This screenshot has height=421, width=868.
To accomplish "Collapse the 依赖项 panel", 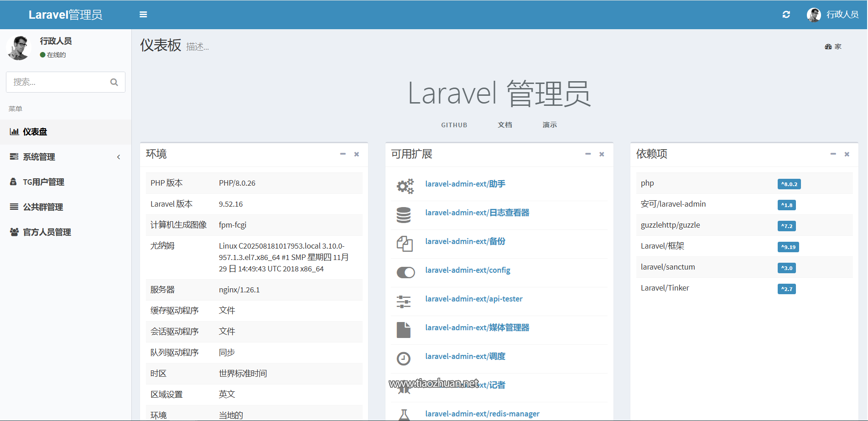I will pyautogui.click(x=833, y=154).
